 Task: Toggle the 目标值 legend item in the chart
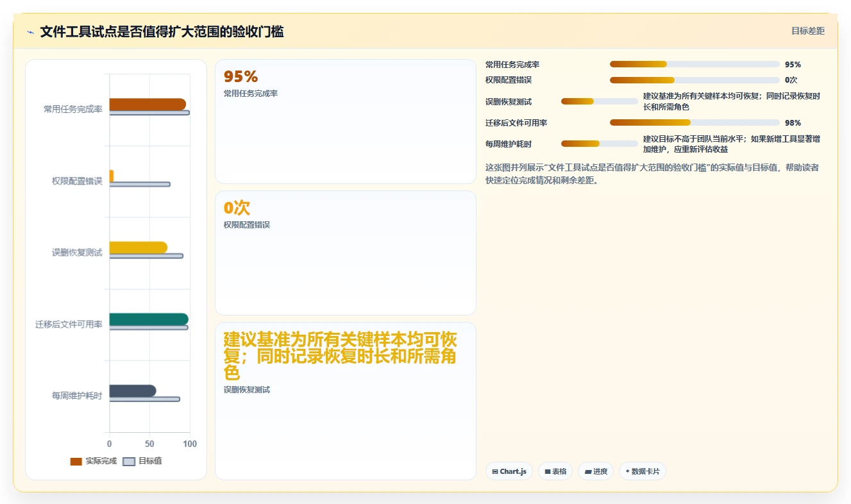pyautogui.click(x=142, y=461)
